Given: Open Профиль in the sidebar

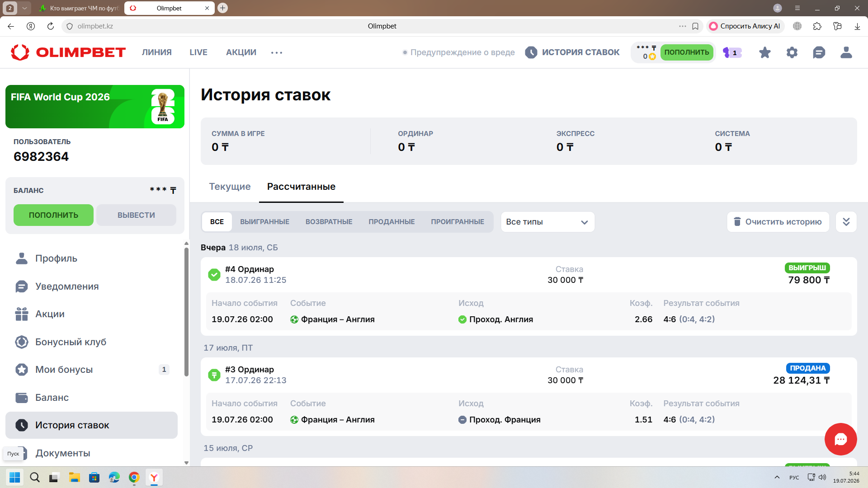Looking at the screenshot, I should point(91,258).
